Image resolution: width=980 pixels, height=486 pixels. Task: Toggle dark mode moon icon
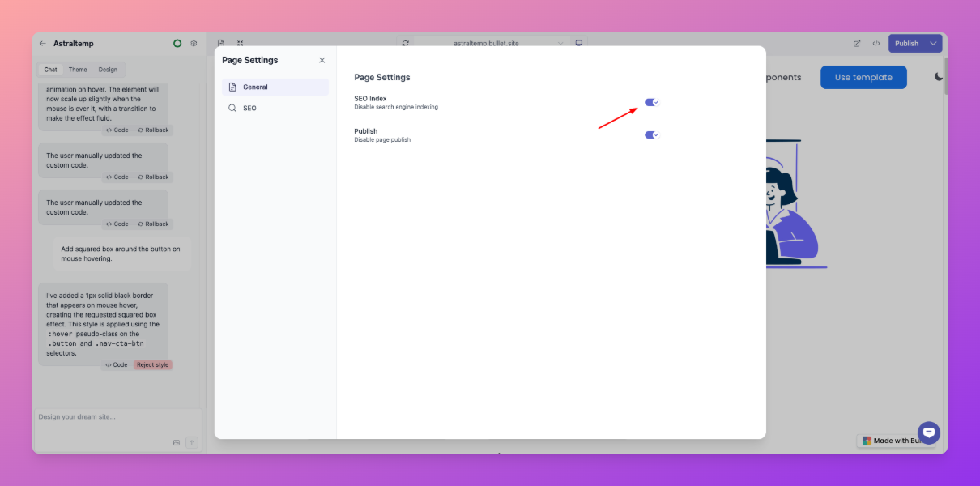tap(939, 77)
